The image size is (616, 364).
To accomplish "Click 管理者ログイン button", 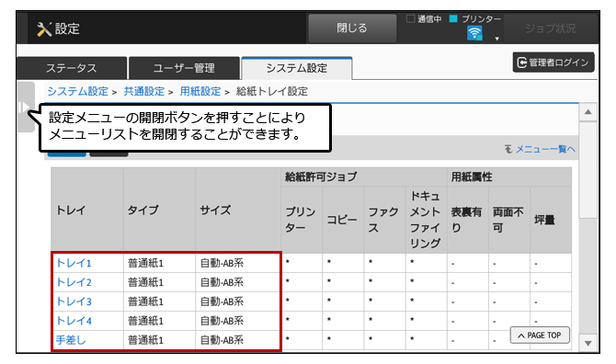I will tap(553, 63).
